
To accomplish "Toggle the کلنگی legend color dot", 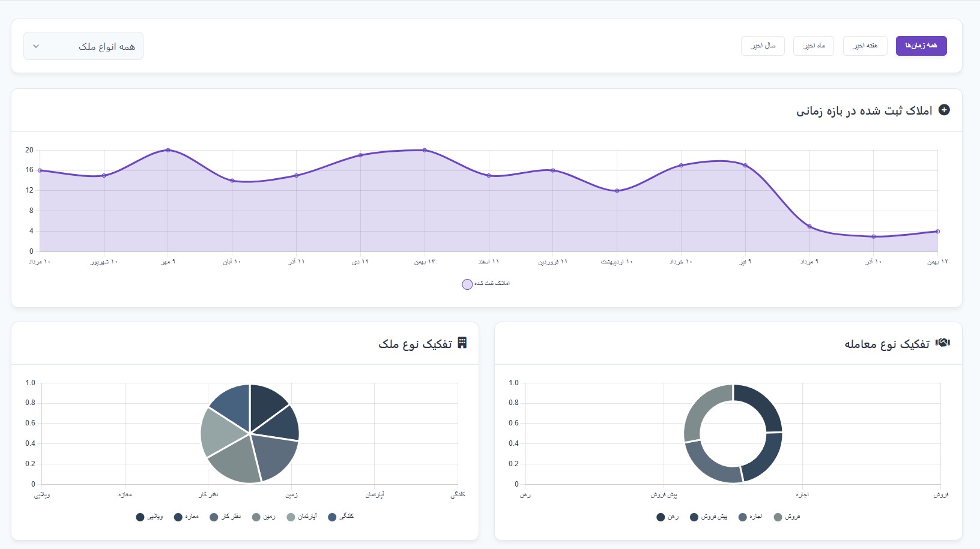I will click(332, 517).
